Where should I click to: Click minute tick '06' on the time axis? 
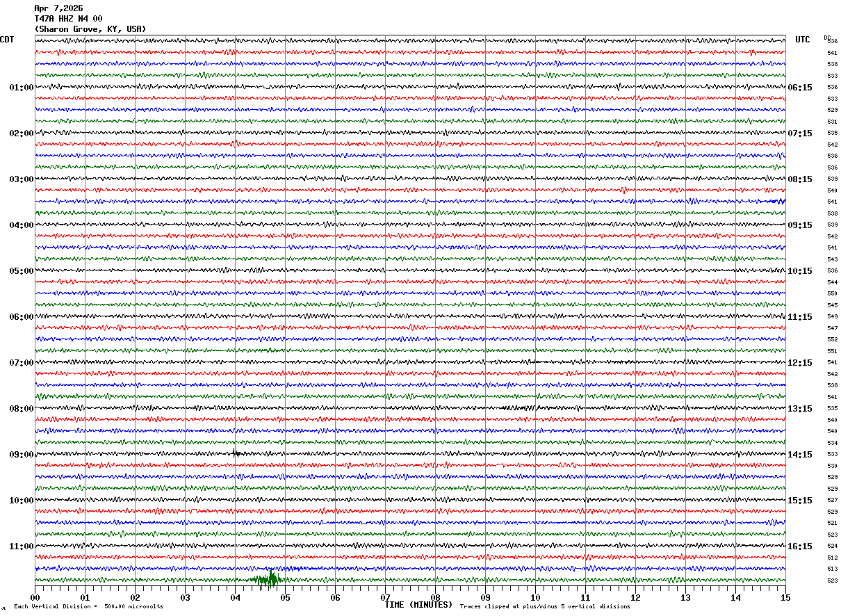point(335,597)
